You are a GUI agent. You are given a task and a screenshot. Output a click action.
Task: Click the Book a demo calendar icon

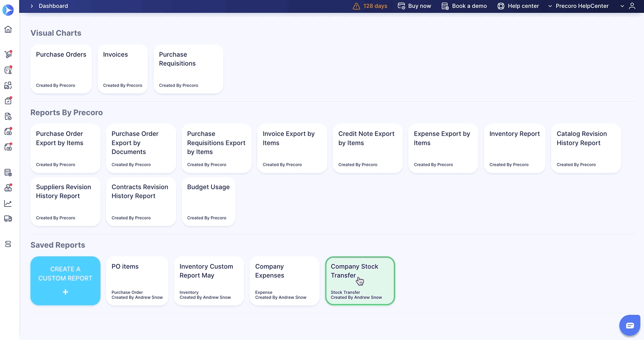tap(445, 6)
